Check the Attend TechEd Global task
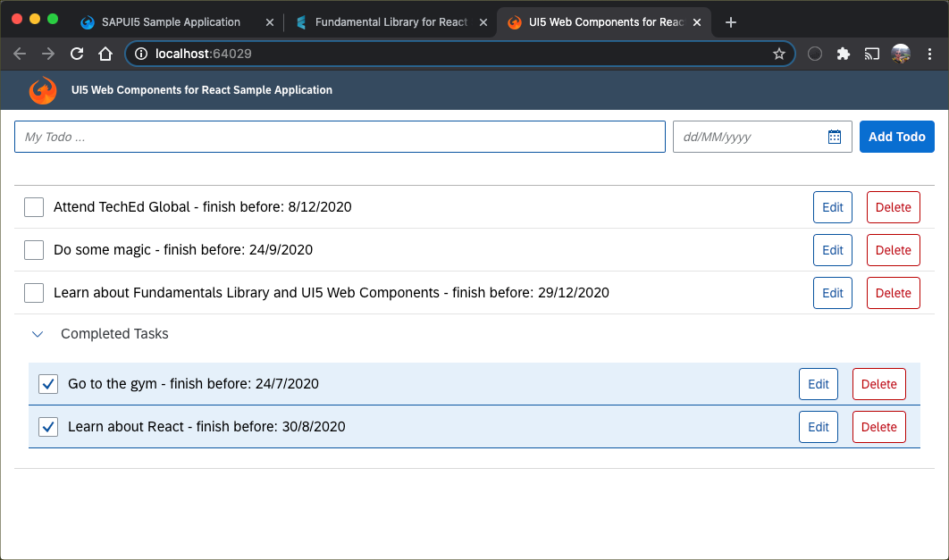Viewport: 949px width, 560px height. pos(34,207)
